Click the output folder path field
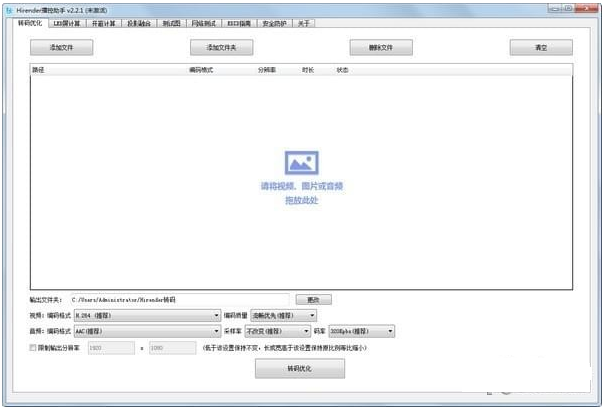Image resolution: width=605 pixels, height=409 pixels. click(x=179, y=300)
